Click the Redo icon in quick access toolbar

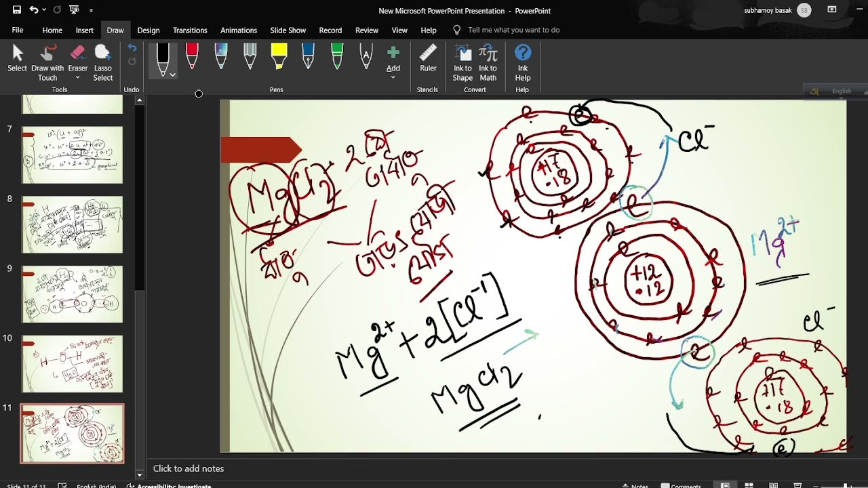click(x=57, y=10)
